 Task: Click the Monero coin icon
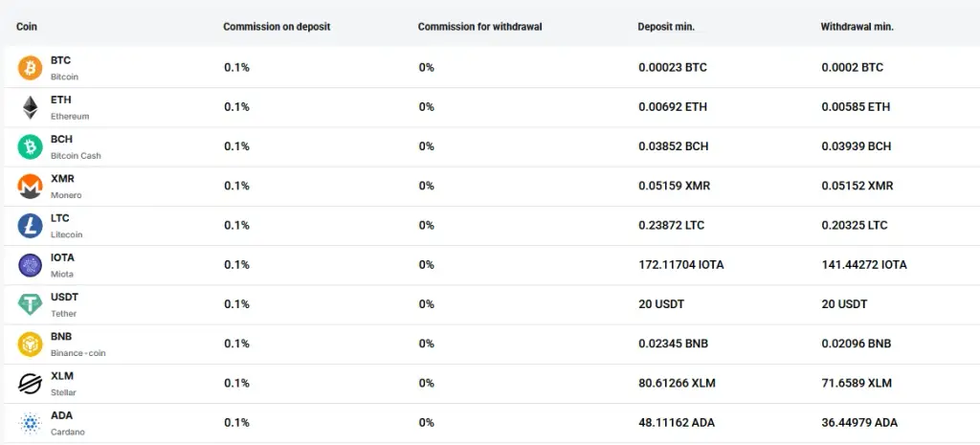[30, 187]
